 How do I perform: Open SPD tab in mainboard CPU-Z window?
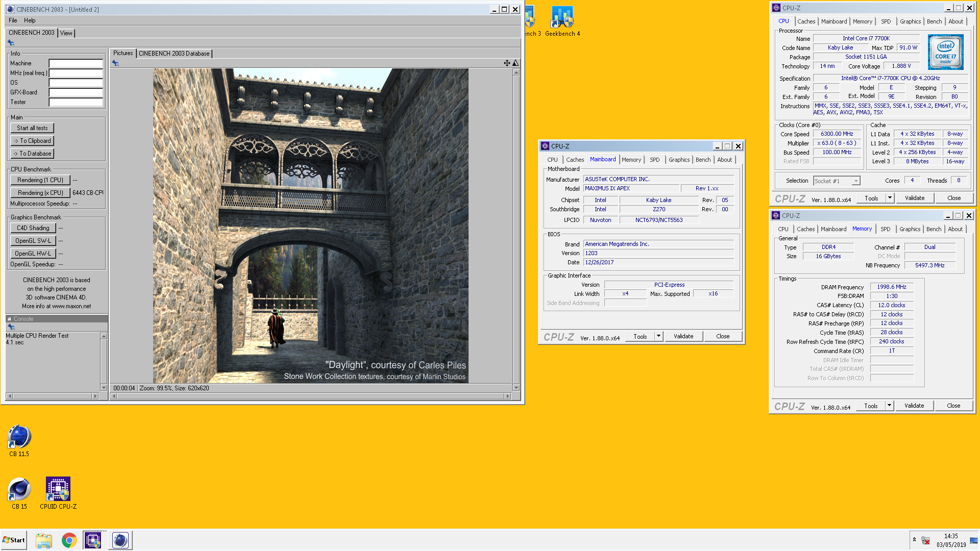click(x=655, y=160)
